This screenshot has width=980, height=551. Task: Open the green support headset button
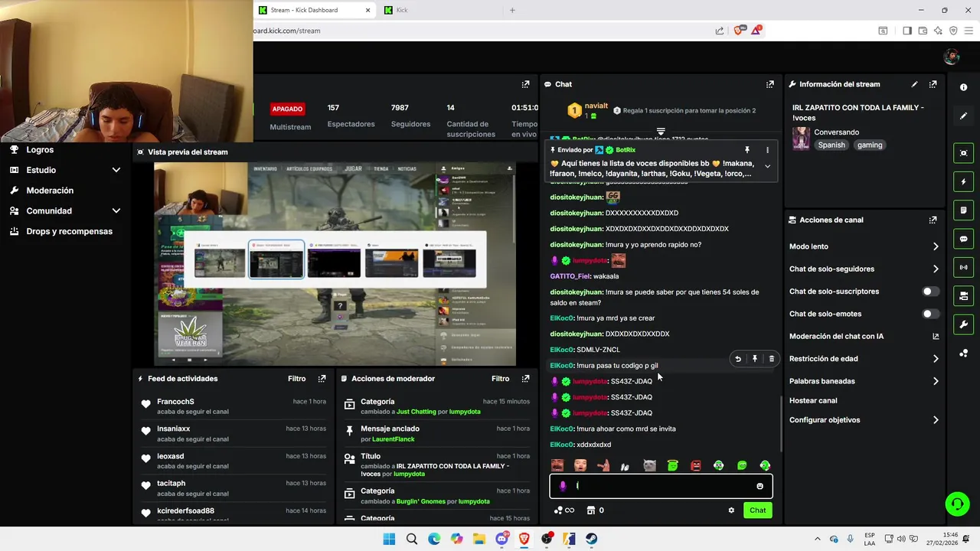(957, 504)
